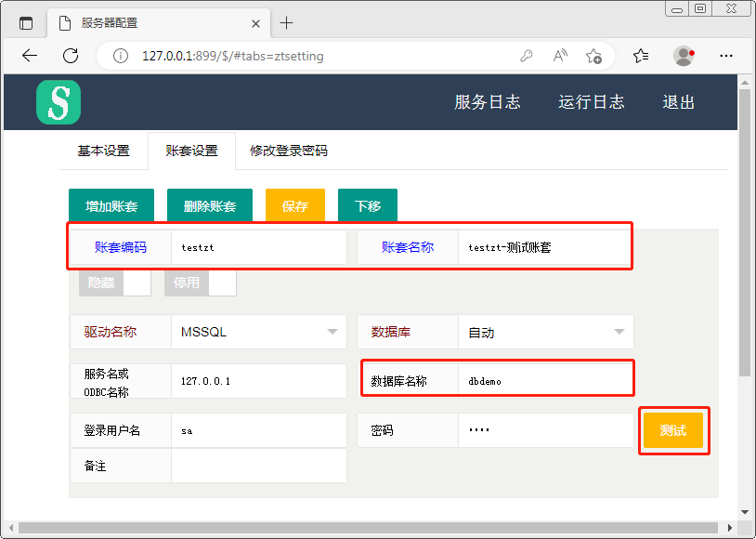Add page to favorites star icon

(x=594, y=56)
